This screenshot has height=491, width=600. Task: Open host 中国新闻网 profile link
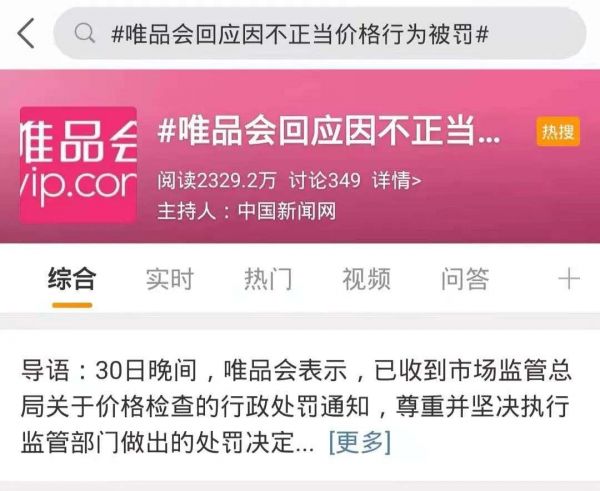point(287,211)
